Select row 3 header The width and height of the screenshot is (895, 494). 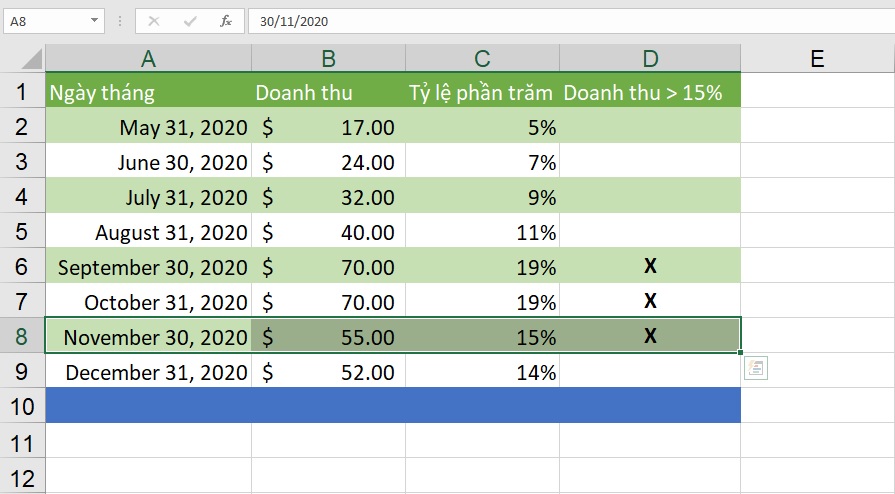pos(22,160)
